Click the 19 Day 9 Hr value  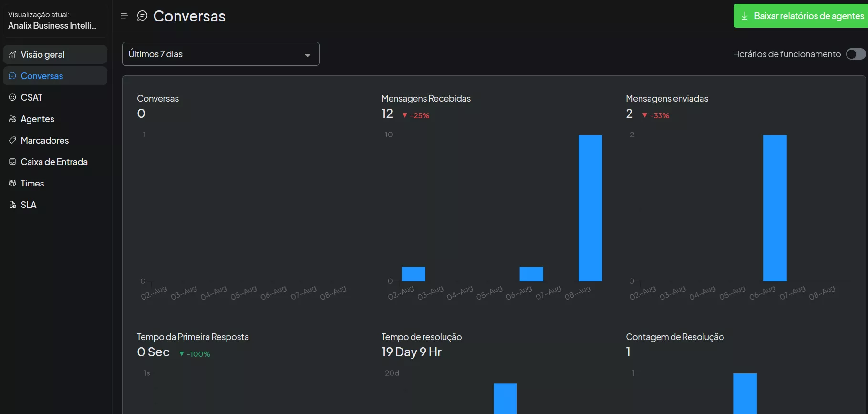(x=412, y=352)
